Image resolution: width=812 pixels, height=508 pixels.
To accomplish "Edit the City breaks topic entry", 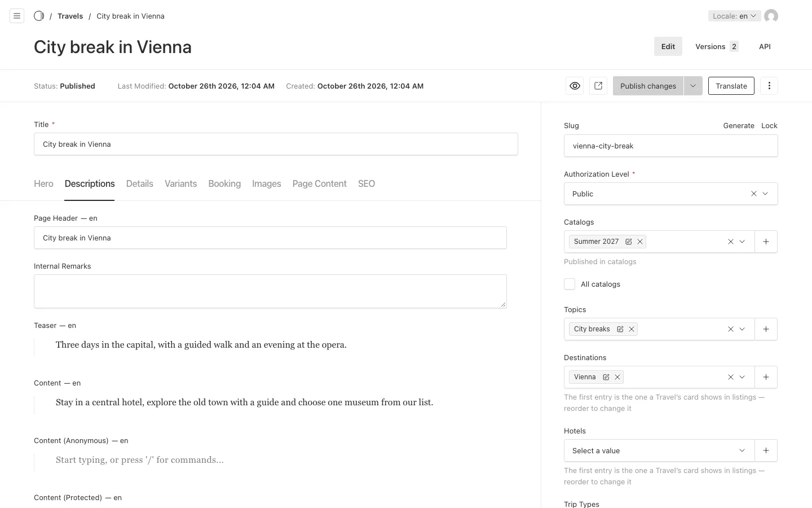I will (620, 329).
